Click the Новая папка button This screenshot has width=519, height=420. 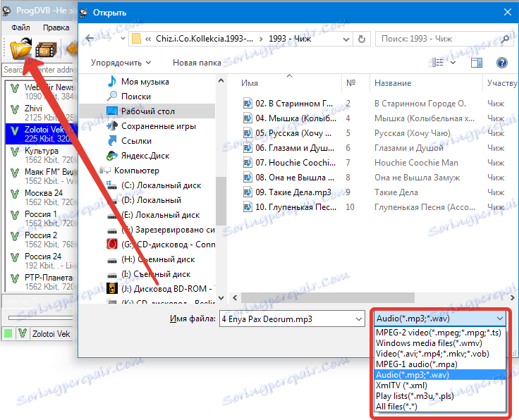click(x=197, y=63)
